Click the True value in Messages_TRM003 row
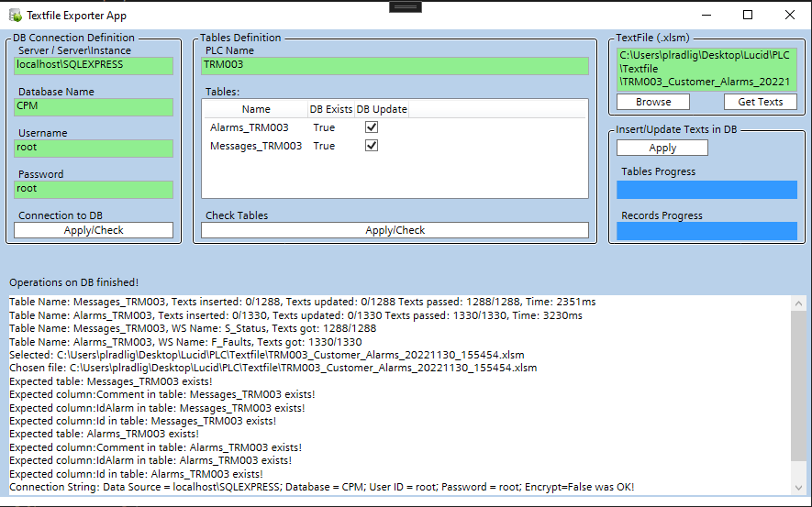This screenshot has width=812, height=507. pyautogui.click(x=324, y=146)
